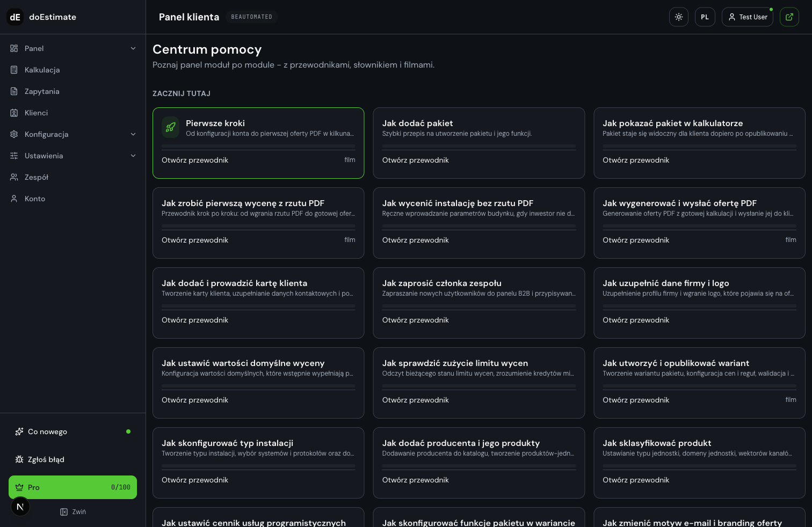The image size is (812, 527).
Task: Expand the Ustawienia submenu chevron
Action: pyautogui.click(x=133, y=156)
